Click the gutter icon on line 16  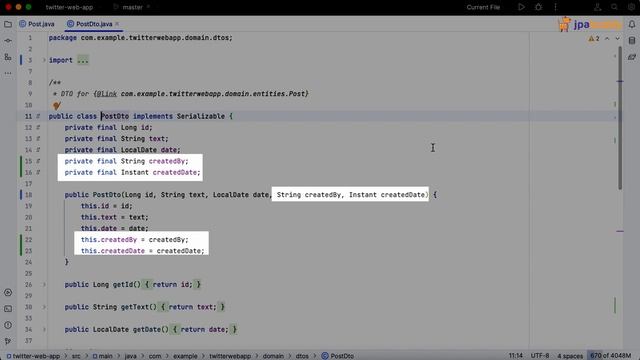(x=38, y=172)
